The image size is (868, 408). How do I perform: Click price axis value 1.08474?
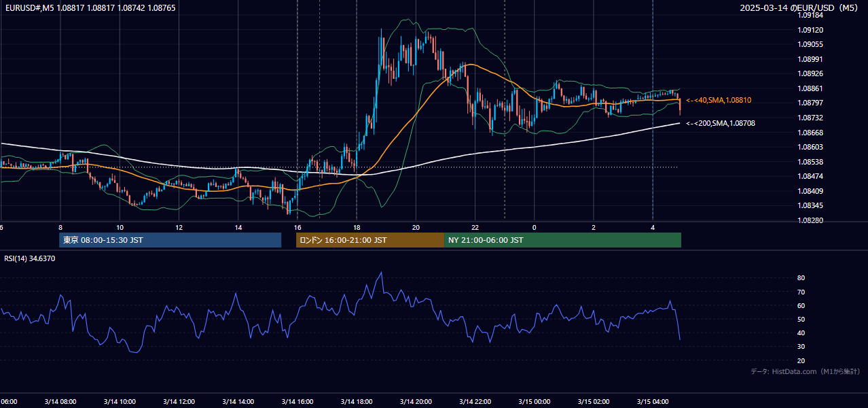(x=810, y=176)
